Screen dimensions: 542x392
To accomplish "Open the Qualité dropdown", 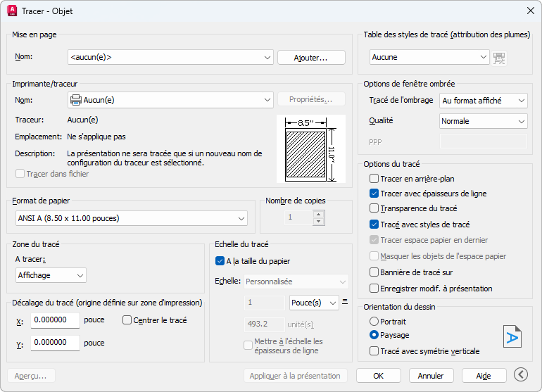I will click(x=483, y=121).
